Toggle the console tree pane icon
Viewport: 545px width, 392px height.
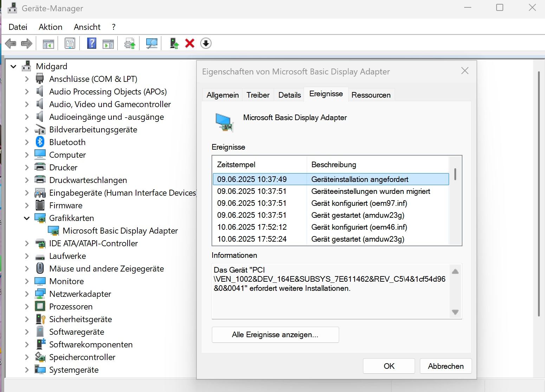[x=48, y=44]
